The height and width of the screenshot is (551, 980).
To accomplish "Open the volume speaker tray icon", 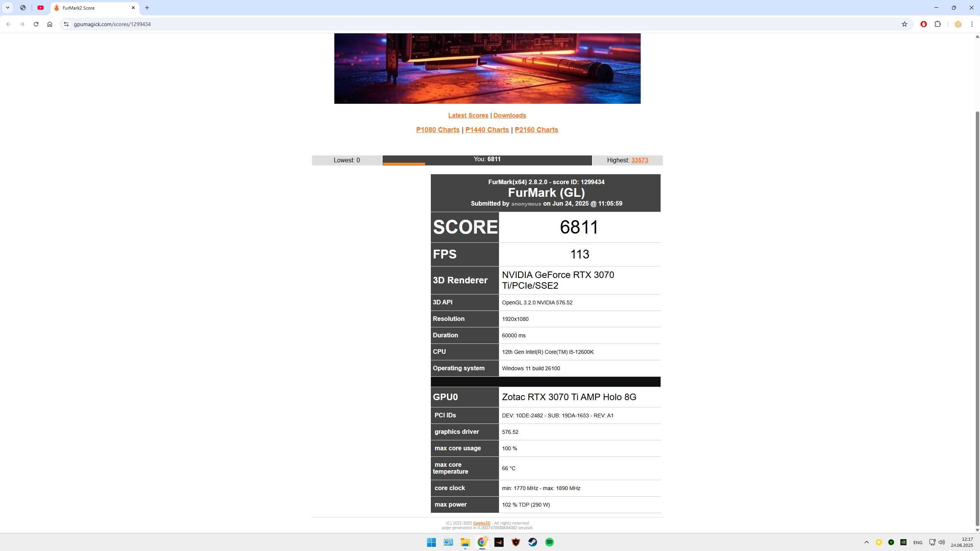I will pyautogui.click(x=942, y=542).
